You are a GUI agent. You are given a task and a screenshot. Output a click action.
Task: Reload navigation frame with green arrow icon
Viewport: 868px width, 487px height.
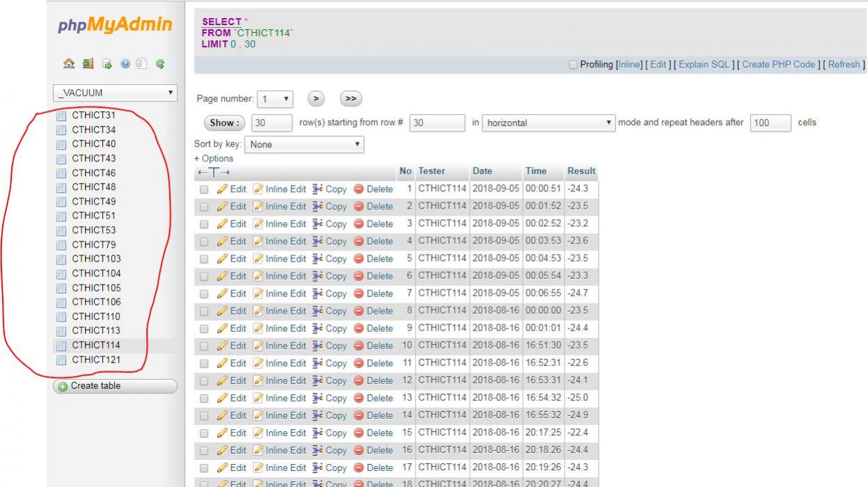(160, 64)
